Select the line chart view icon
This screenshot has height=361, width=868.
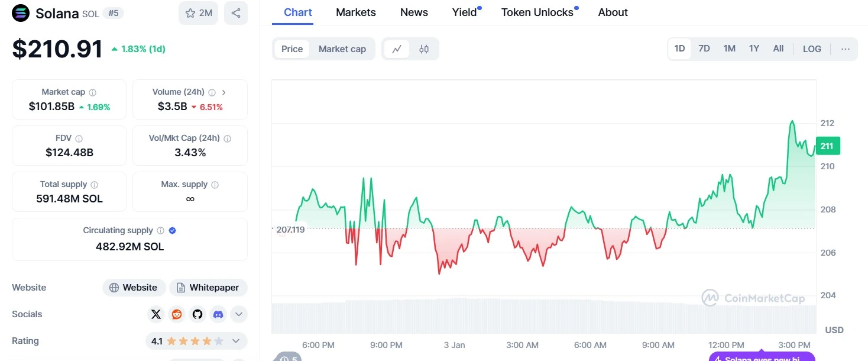pos(397,49)
